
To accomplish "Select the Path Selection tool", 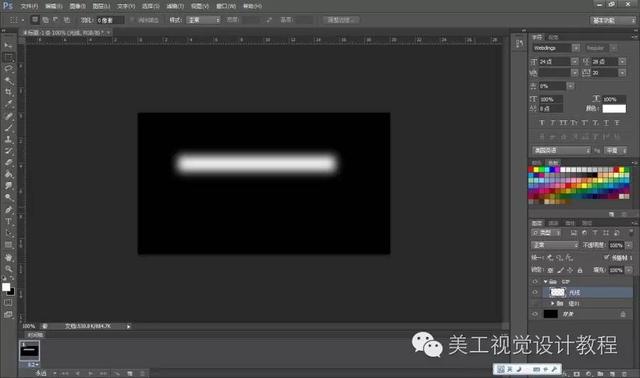I will tap(8, 233).
